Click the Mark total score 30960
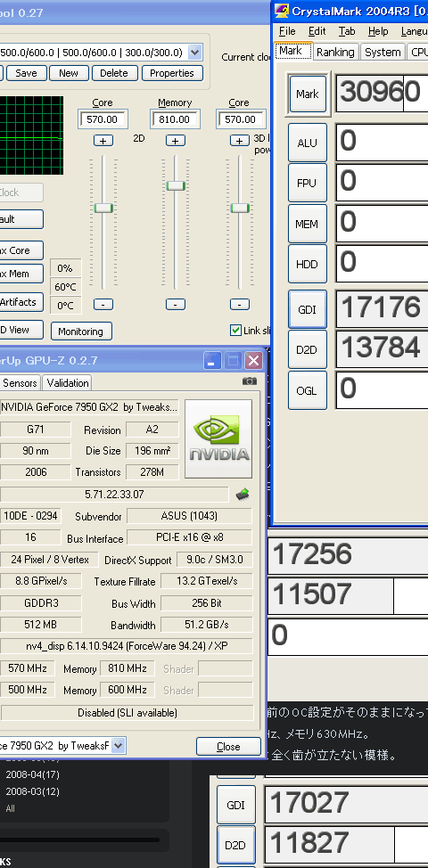Image resolution: width=428 pixels, height=868 pixels. click(382, 92)
